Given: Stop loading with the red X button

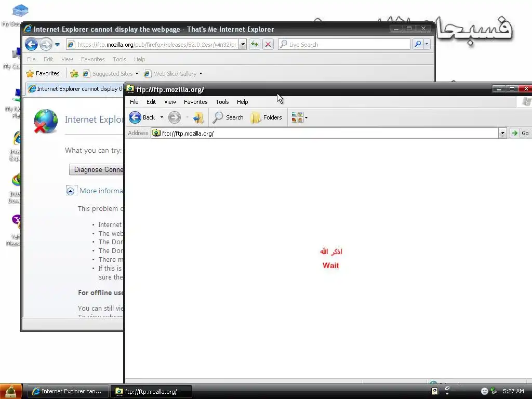Looking at the screenshot, I should pos(268,45).
